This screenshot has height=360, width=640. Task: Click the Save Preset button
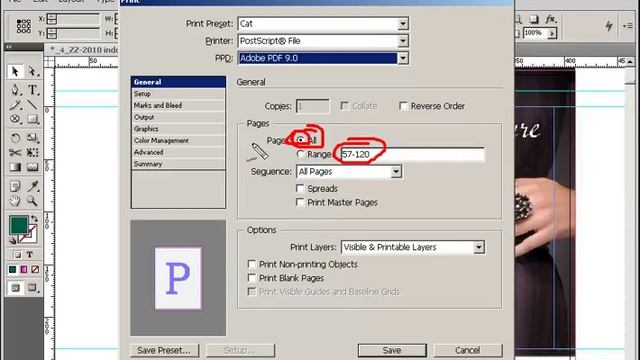point(164,350)
